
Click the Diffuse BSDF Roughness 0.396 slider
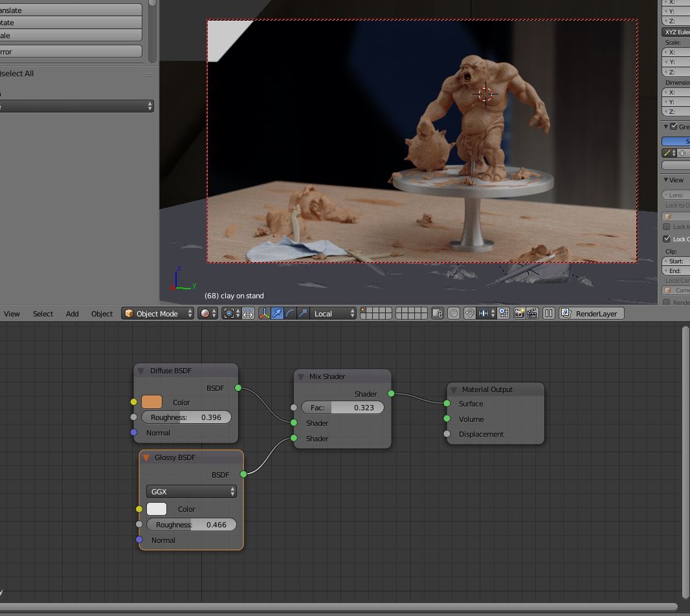pyautogui.click(x=186, y=417)
